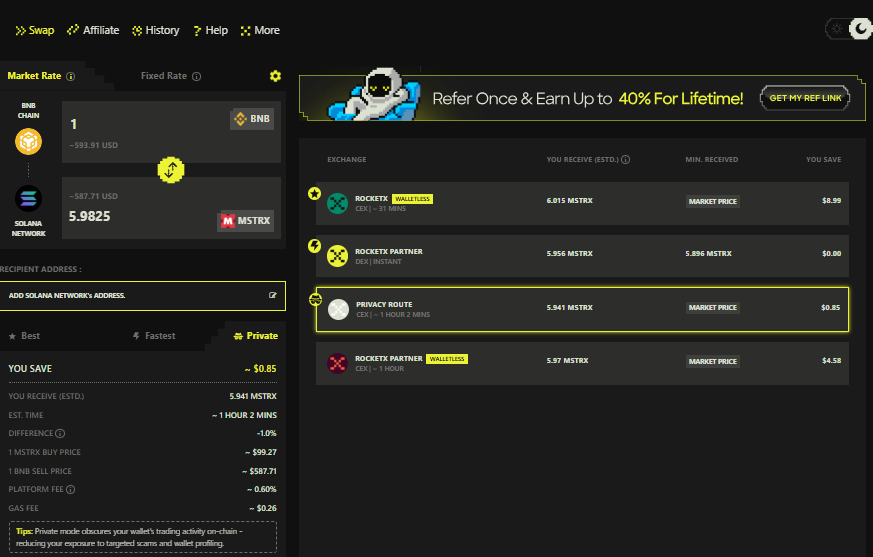Click Walletless badge on RocketX Partner CEX row

pos(447,359)
